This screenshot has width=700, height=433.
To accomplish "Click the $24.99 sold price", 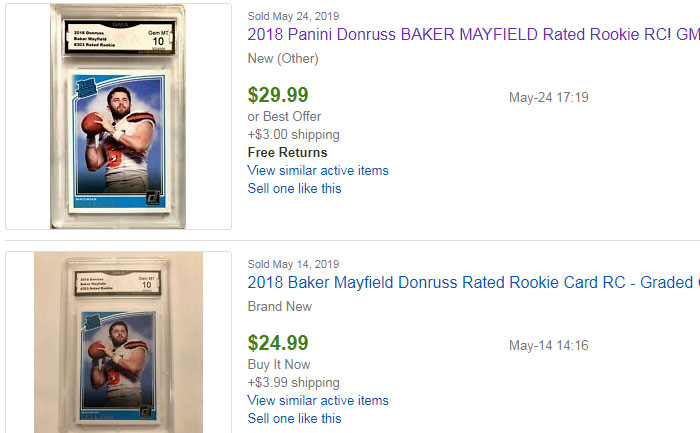I will [278, 343].
